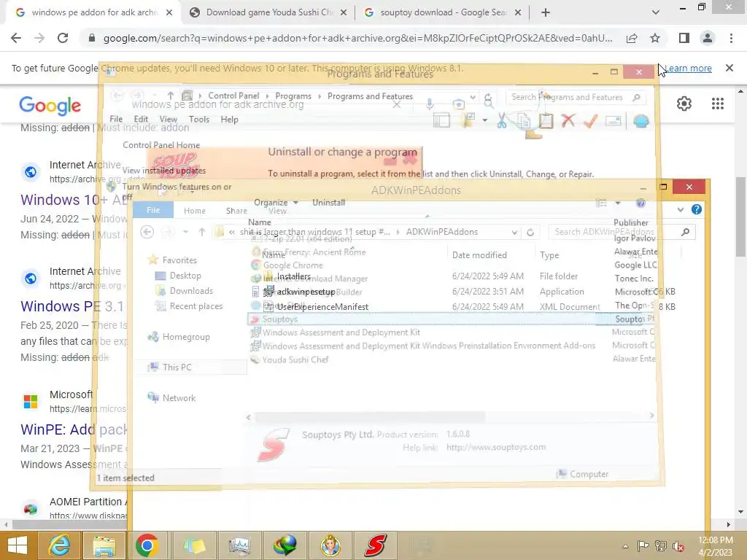Click Chrome back navigation arrow
Screen dimensions: 747x560
[x=16, y=38]
